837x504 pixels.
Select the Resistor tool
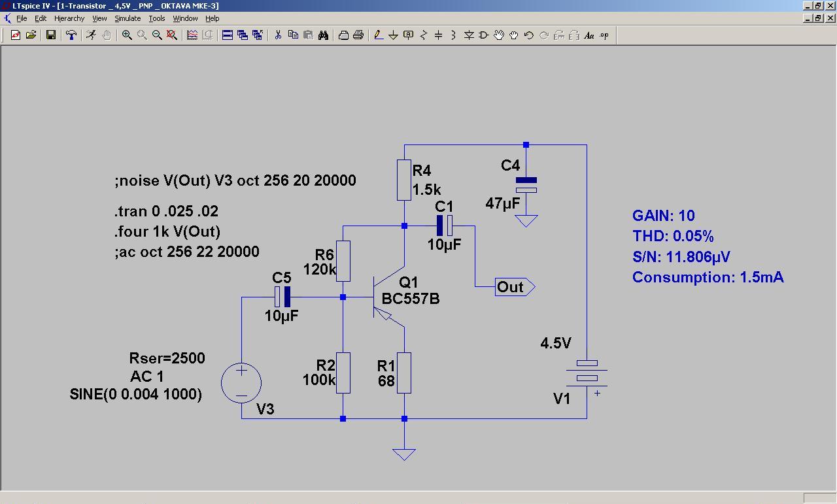tap(424, 35)
